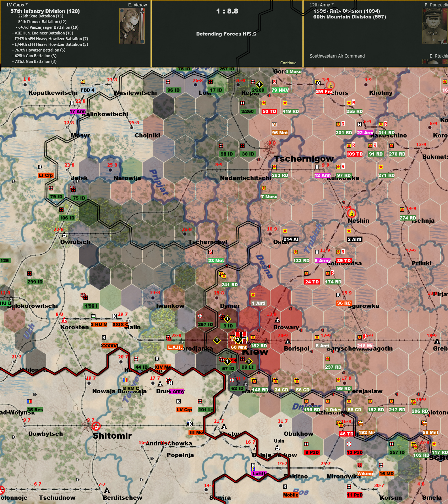Viewport: 448px width, 504px height.
Task: Click 60th Mountain Division (597) entry
Action: pos(349,17)
